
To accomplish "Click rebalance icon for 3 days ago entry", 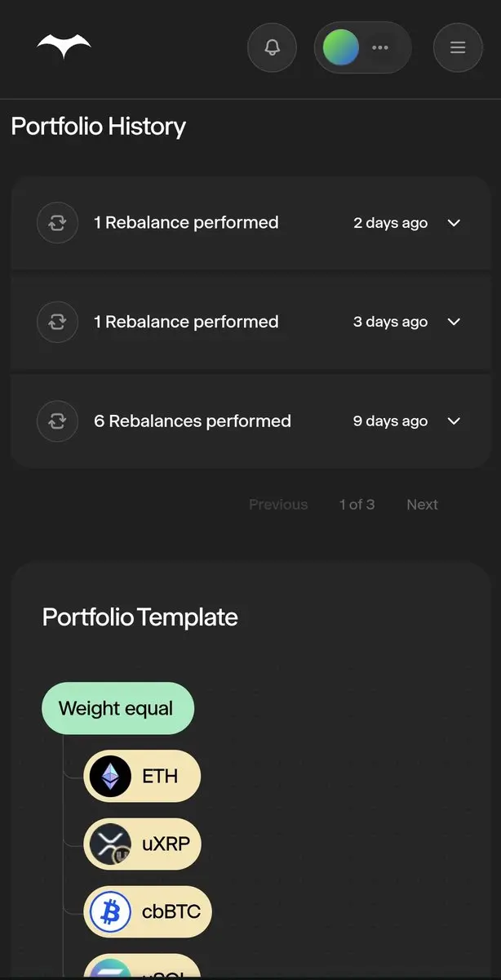I will click(x=57, y=322).
